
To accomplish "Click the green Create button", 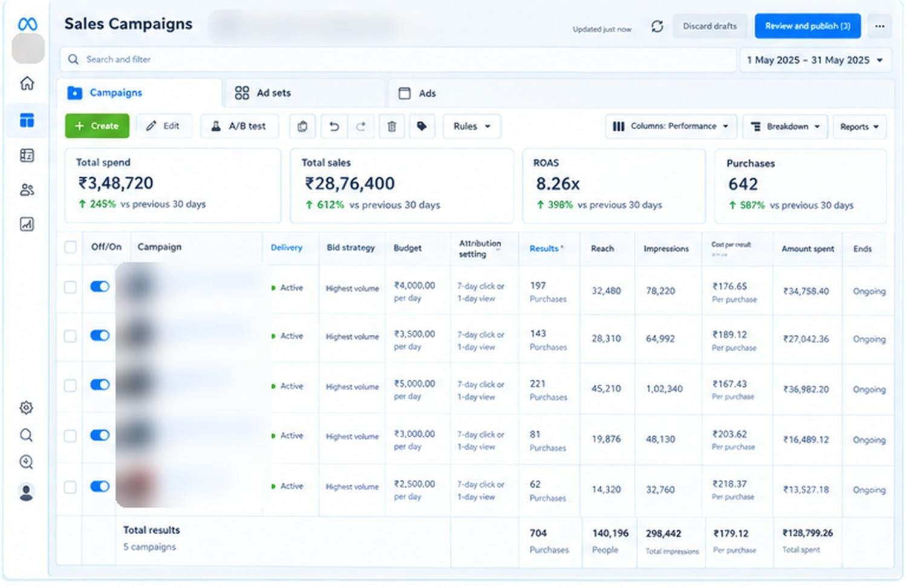I will click(x=97, y=126).
